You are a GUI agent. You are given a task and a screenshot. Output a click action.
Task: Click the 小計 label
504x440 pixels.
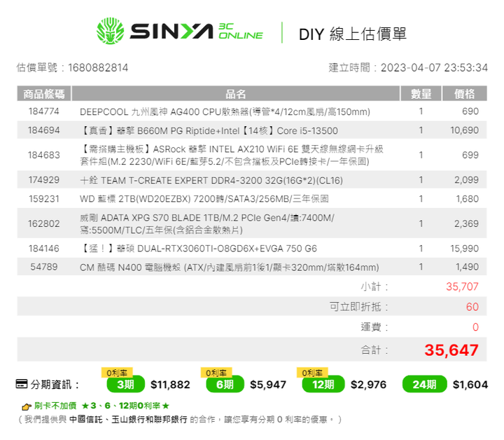374,287
